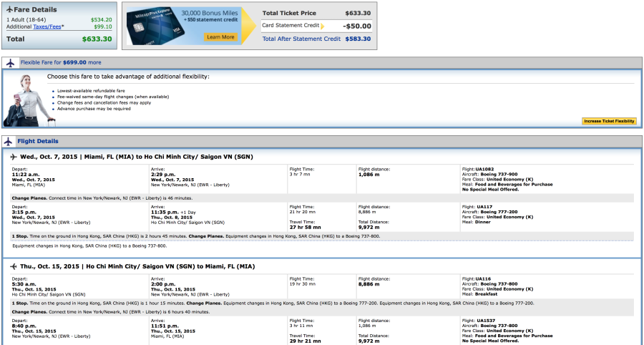Click the Lowest-available refundable fare bullet
Image resolution: width=644 pixels, height=345 pixels.
[x=91, y=91]
